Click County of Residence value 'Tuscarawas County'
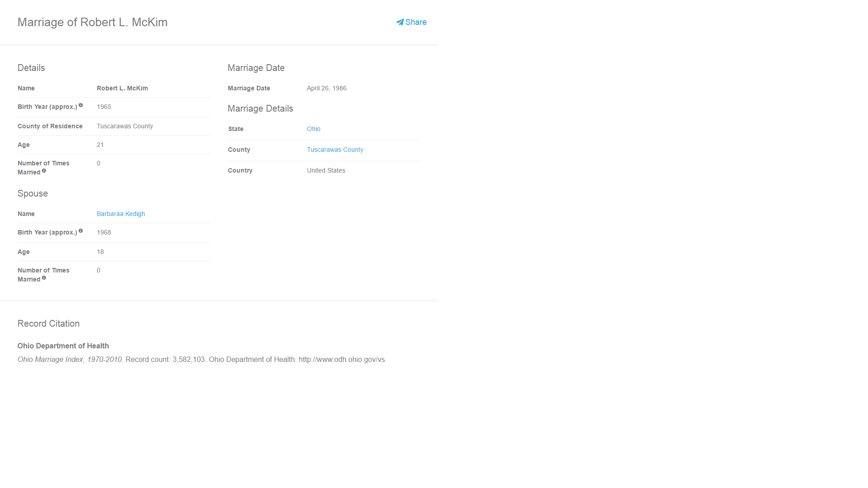This screenshot has width=868, height=488. pyautogui.click(x=125, y=126)
